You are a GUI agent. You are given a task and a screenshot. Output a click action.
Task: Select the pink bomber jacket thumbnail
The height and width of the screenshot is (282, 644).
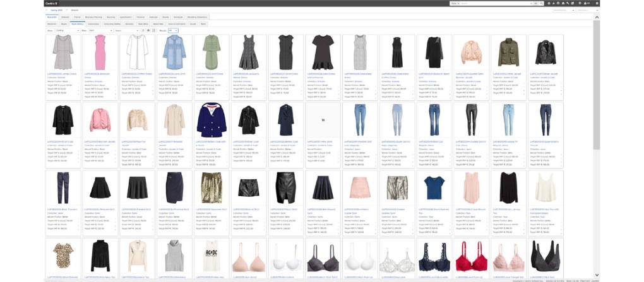click(100, 120)
